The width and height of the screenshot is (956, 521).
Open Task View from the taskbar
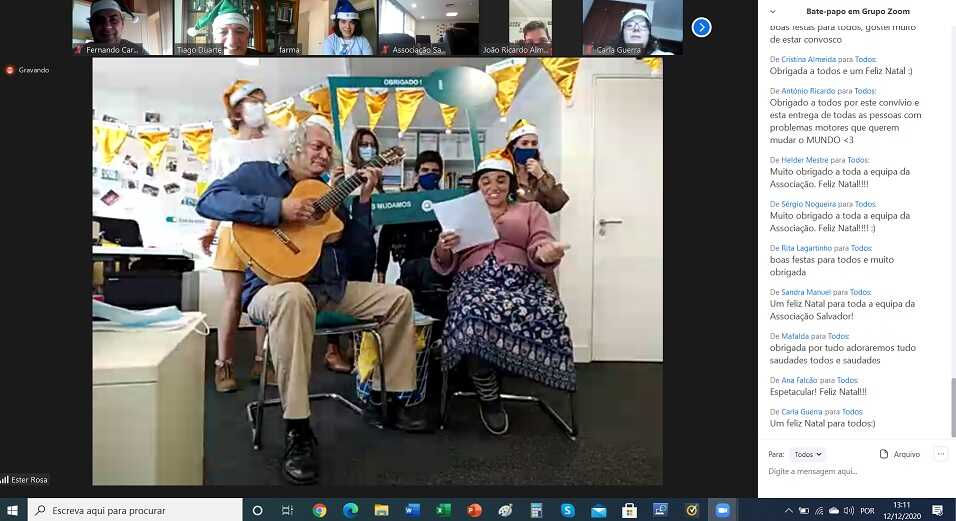click(288, 510)
